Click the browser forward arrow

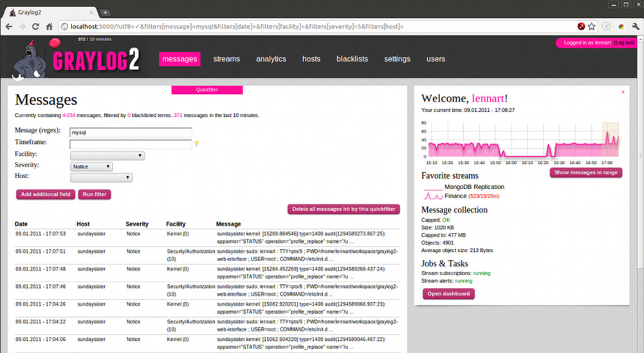click(x=22, y=26)
